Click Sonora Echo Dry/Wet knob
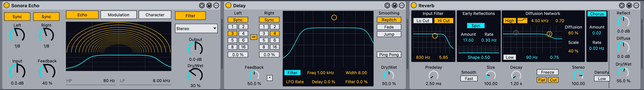This screenshot has height=90, width=644. [x=195, y=75]
